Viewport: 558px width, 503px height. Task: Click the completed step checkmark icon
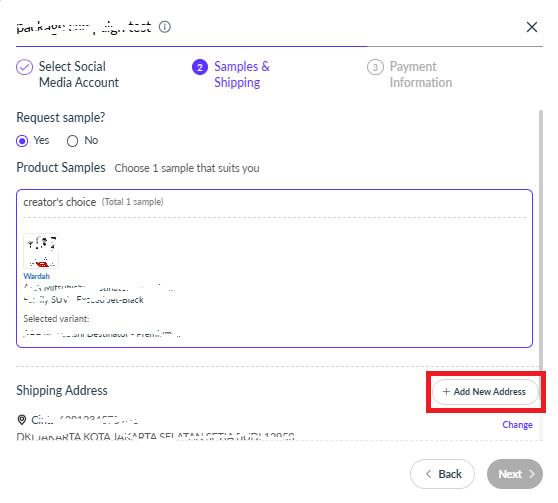(25, 67)
